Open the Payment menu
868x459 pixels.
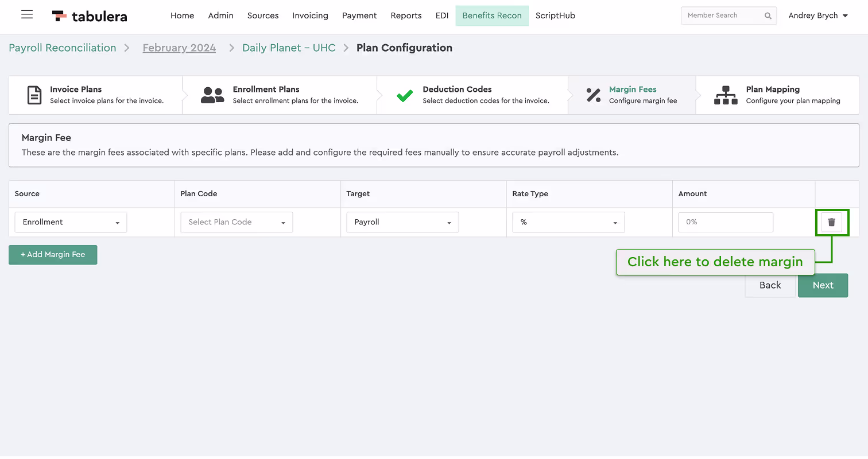pyautogui.click(x=359, y=15)
